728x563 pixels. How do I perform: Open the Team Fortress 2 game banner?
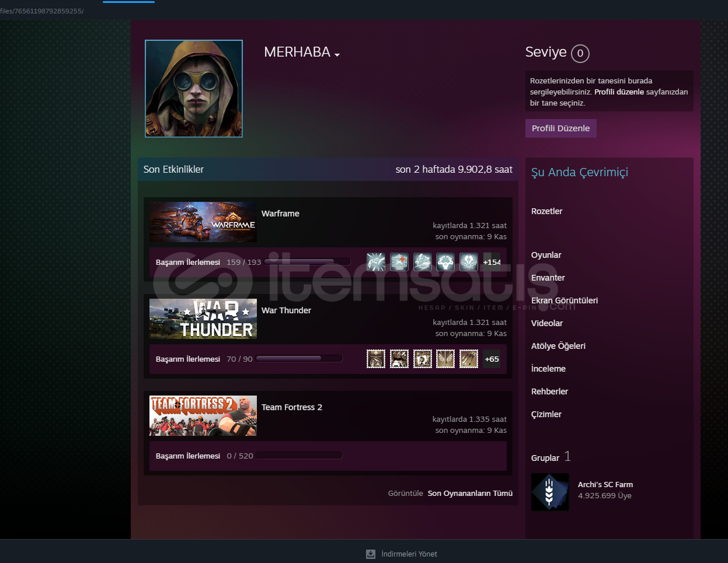click(x=203, y=416)
